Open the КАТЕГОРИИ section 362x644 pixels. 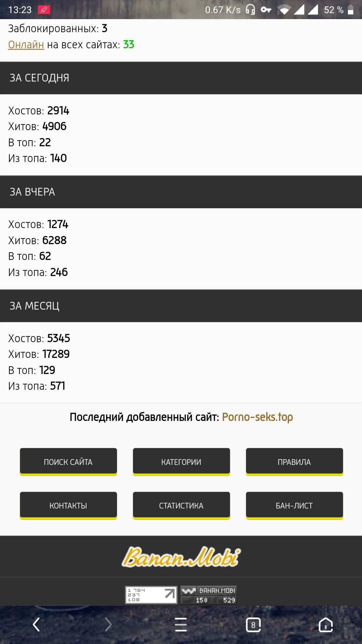[181, 462]
